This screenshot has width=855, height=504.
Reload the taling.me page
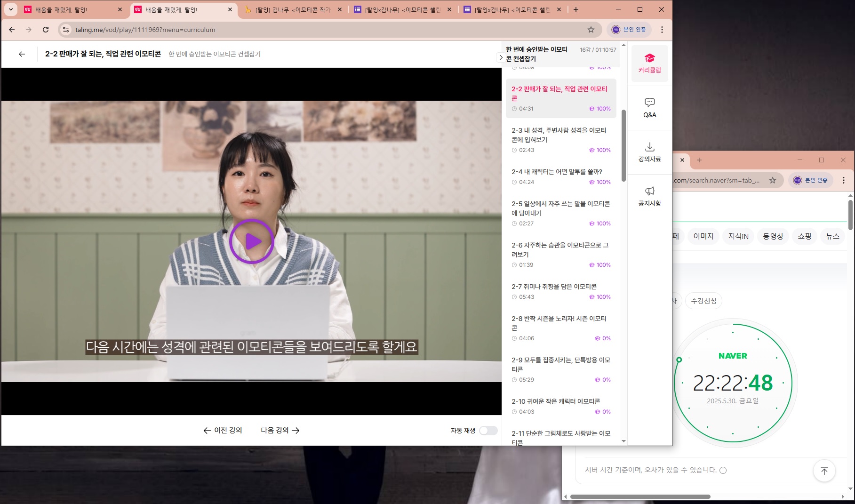(x=46, y=30)
